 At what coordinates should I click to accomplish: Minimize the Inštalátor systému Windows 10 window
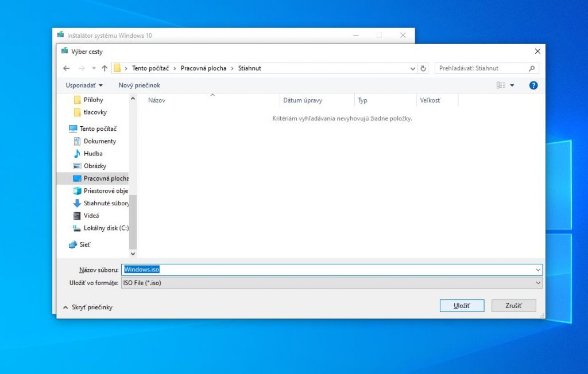tap(356, 35)
